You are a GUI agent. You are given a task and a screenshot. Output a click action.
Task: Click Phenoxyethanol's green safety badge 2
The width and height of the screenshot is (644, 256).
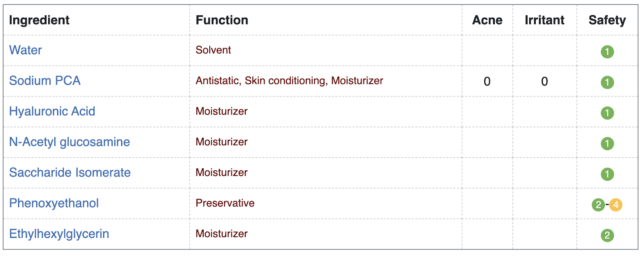coord(598,205)
